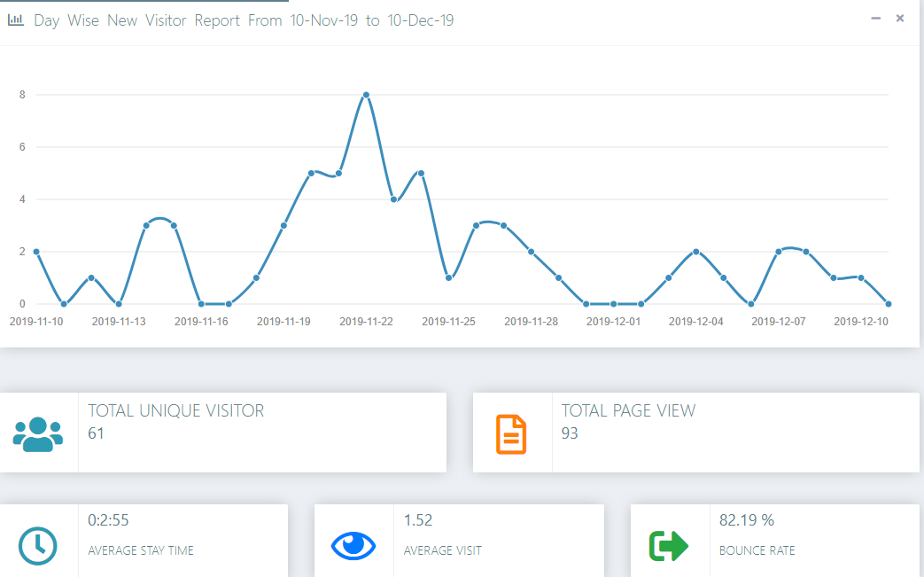This screenshot has height=577, width=924.
Task: Select the peak data point of 8 visitors
Action: [366, 95]
